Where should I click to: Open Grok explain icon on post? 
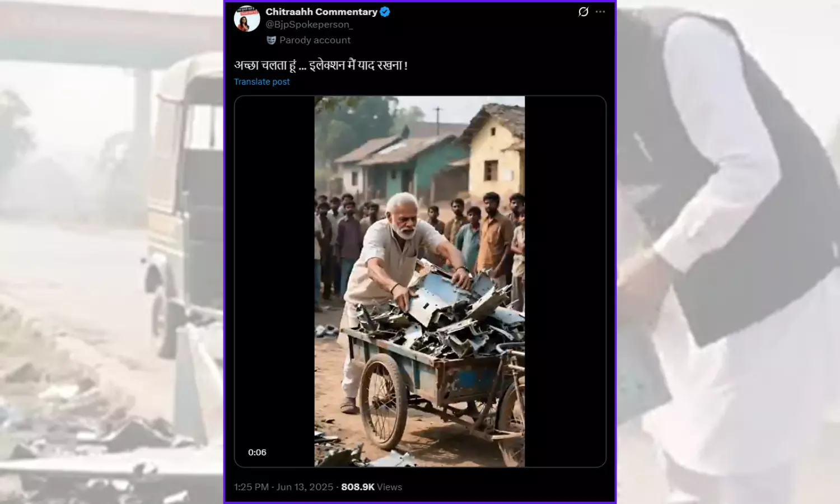click(x=584, y=12)
